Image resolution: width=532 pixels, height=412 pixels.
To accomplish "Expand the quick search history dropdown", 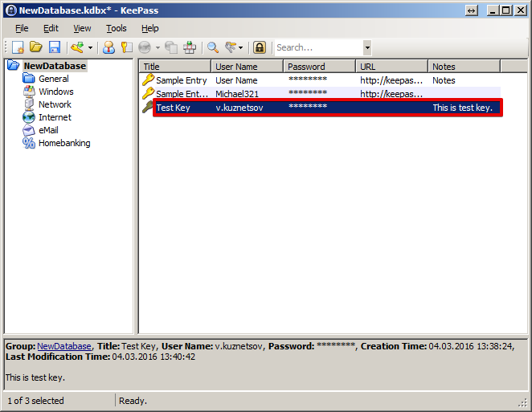I will [367, 47].
